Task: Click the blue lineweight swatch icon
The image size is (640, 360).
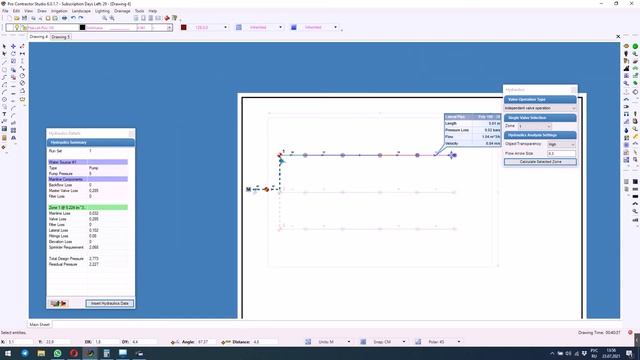Action: pyautogui.click(x=293, y=27)
